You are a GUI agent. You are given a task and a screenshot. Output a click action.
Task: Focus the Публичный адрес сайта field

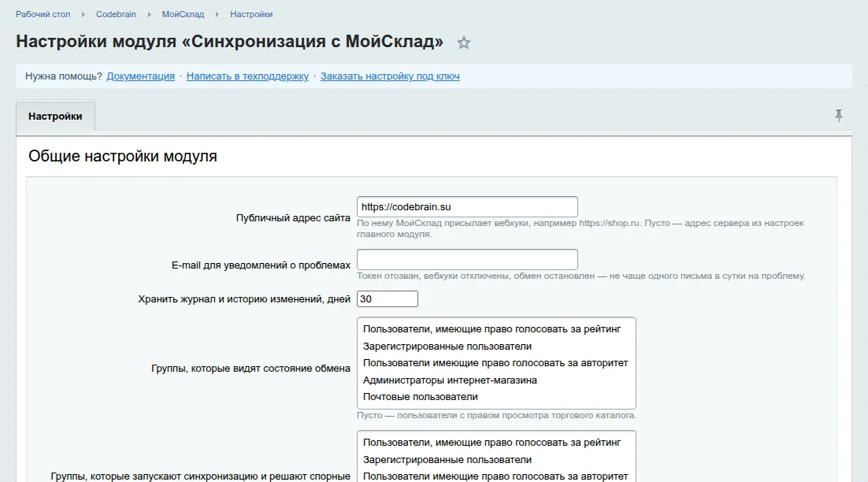tap(467, 207)
